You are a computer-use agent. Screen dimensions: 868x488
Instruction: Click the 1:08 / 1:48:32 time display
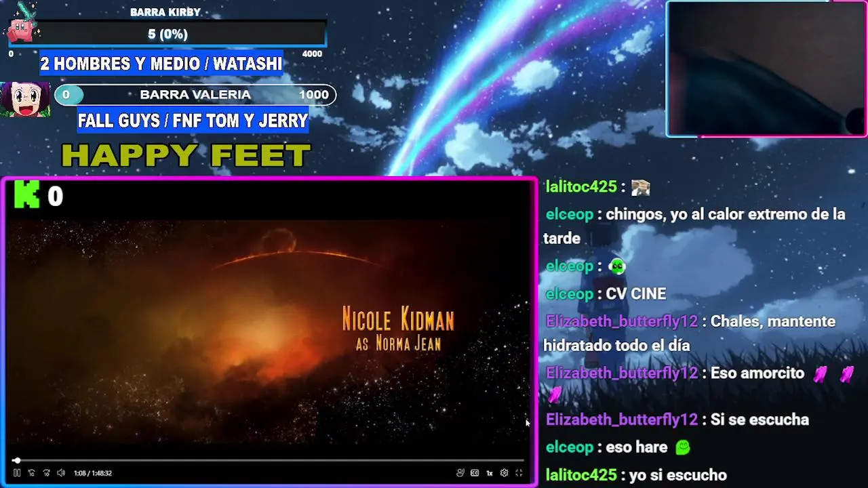[93, 473]
